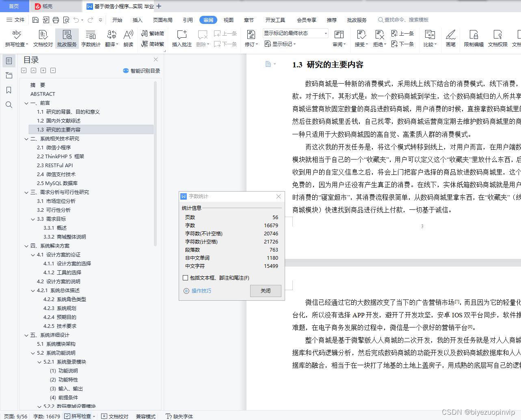The image size is (521, 420).
Task: Open the 显示标记的最终状态 dropdown
Action: (x=295, y=33)
